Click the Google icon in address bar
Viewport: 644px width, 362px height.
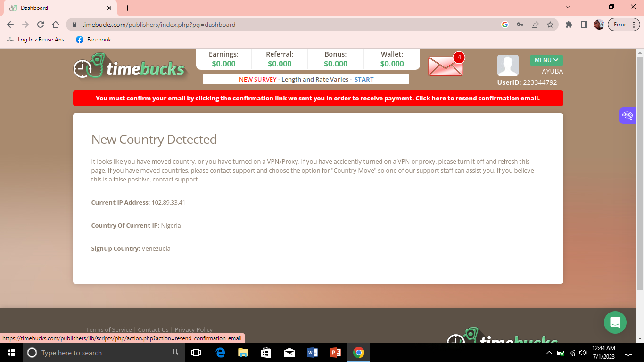(505, 25)
